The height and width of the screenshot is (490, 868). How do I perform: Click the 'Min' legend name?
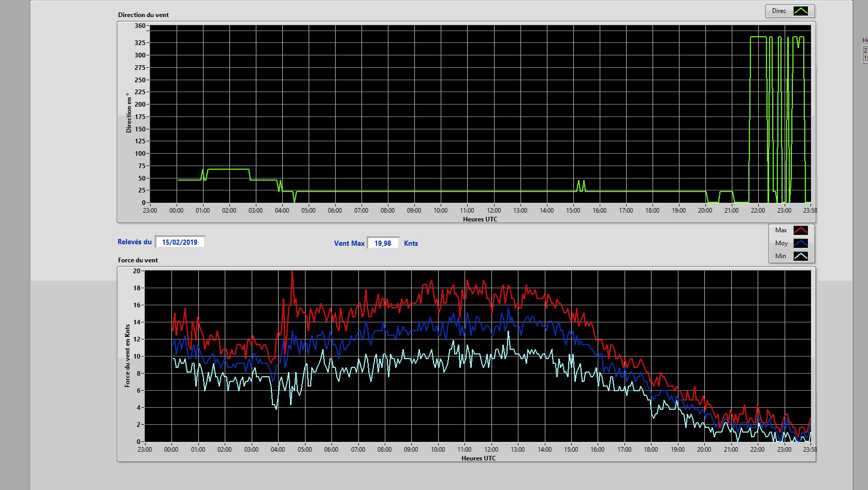point(780,256)
